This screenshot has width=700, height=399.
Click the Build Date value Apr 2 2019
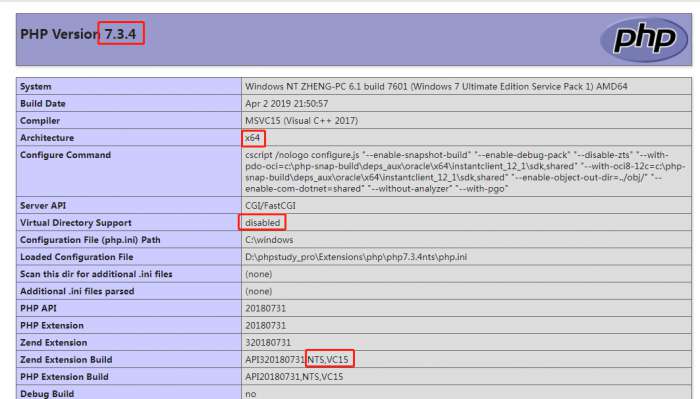(287, 104)
